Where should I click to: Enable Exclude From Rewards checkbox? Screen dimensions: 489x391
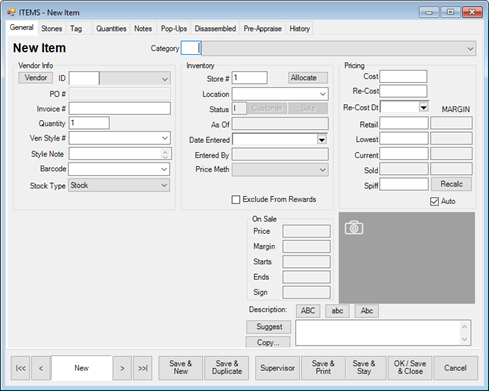236,200
